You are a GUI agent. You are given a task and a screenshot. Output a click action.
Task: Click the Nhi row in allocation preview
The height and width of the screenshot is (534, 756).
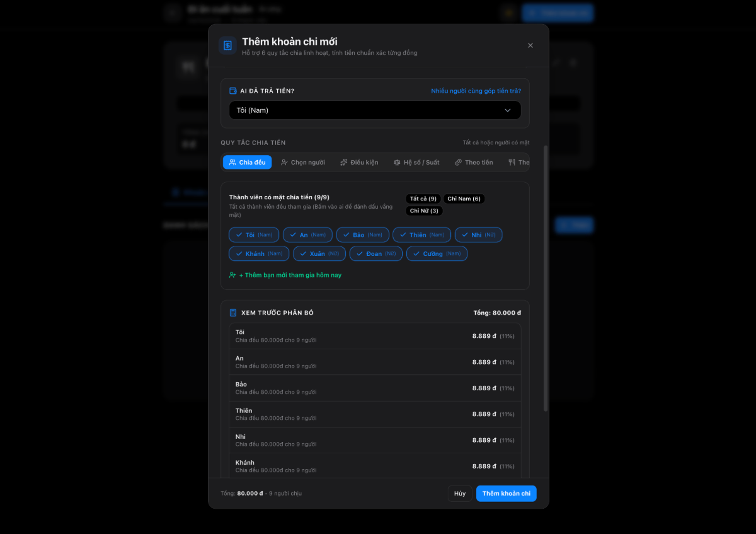pyautogui.click(x=375, y=440)
